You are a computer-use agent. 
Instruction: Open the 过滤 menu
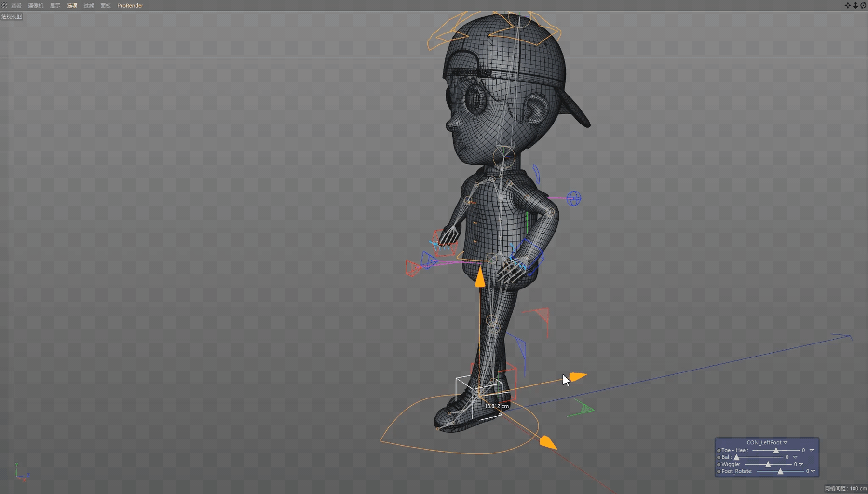coord(89,6)
